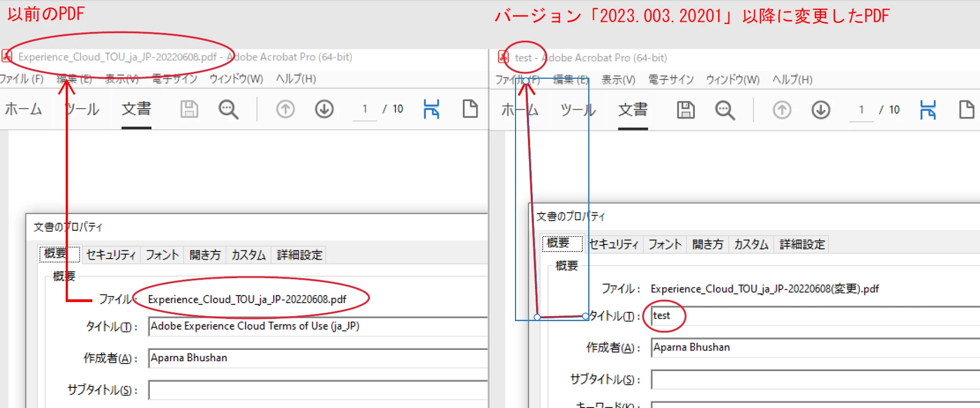
Task: Click keywords field in right properties dialog
Action: [815, 405]
